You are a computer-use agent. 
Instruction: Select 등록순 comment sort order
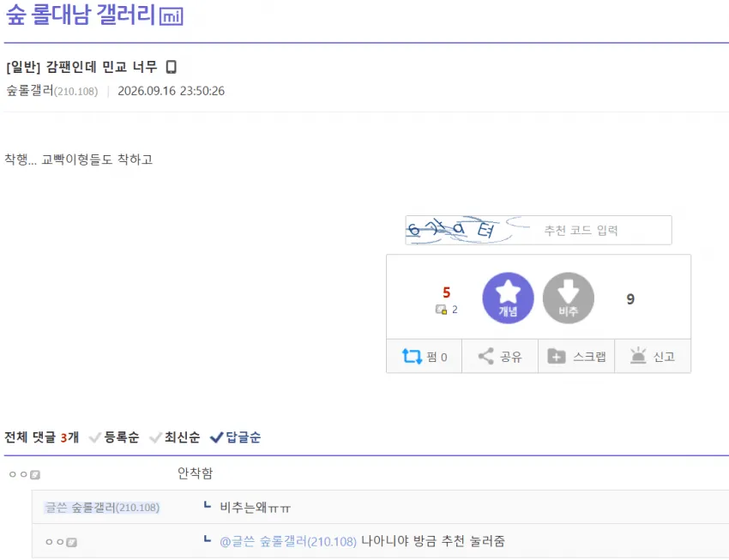114,437
